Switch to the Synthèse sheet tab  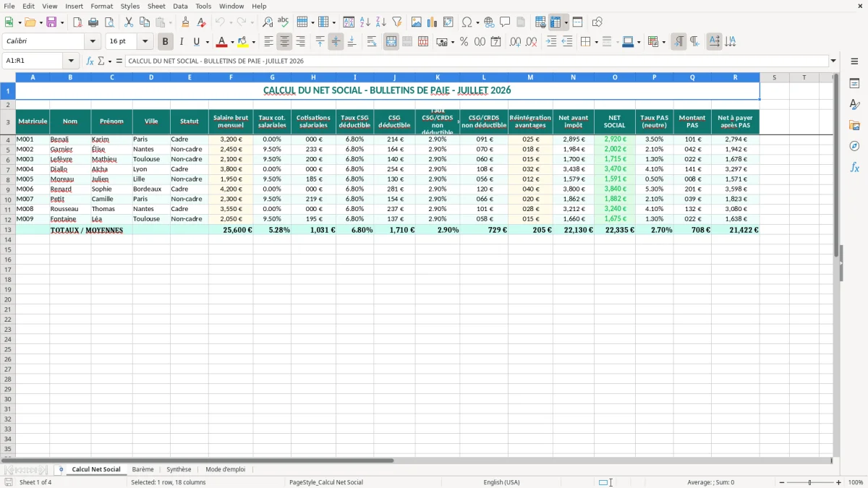[x=179, y=469]
